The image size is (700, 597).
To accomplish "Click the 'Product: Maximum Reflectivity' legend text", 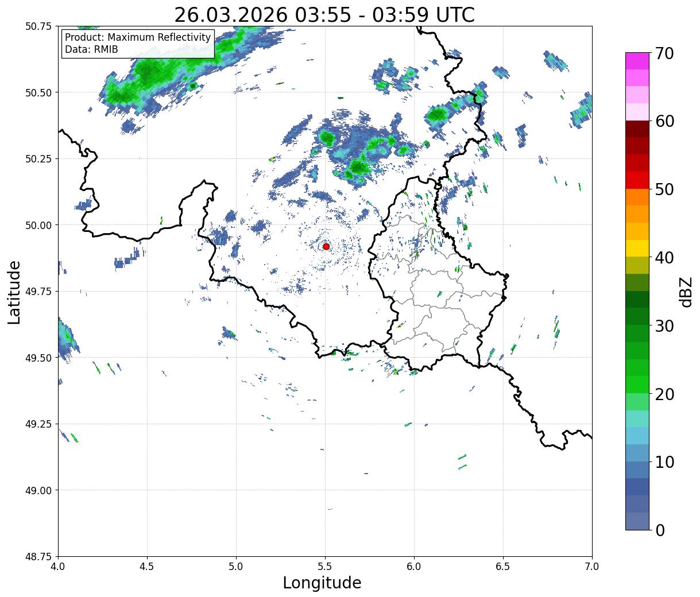I will [138, 37].
